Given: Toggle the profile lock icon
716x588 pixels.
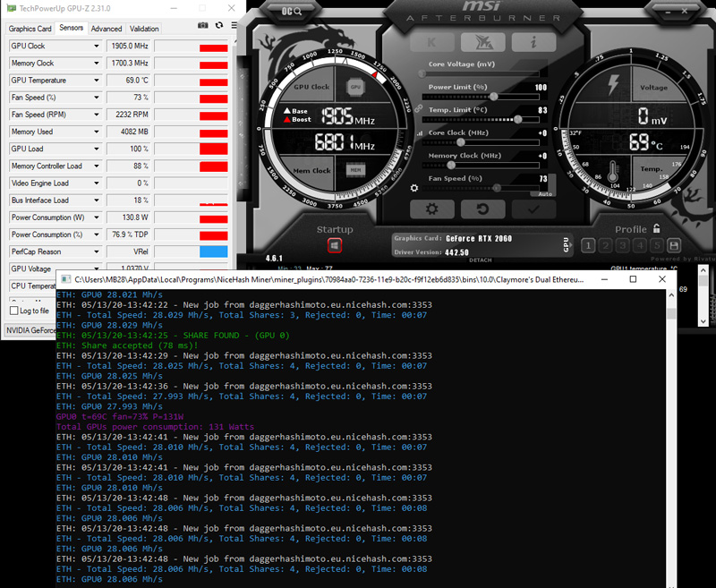Looking at the screenshot, I should [656, 228].
